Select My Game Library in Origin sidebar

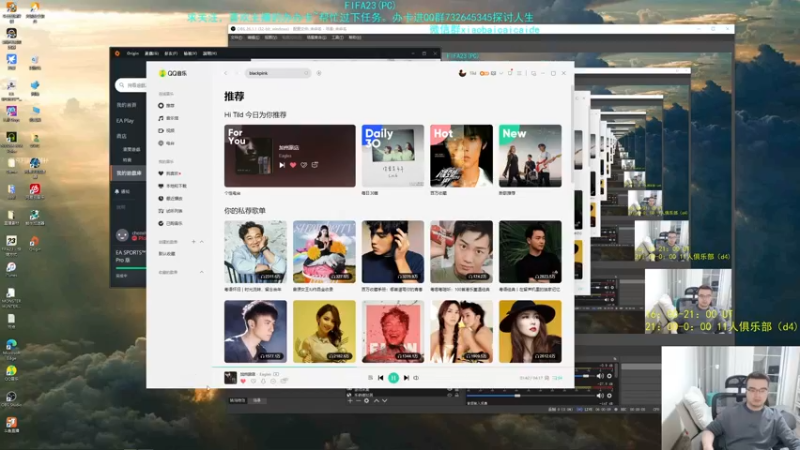tap(129, 173)
